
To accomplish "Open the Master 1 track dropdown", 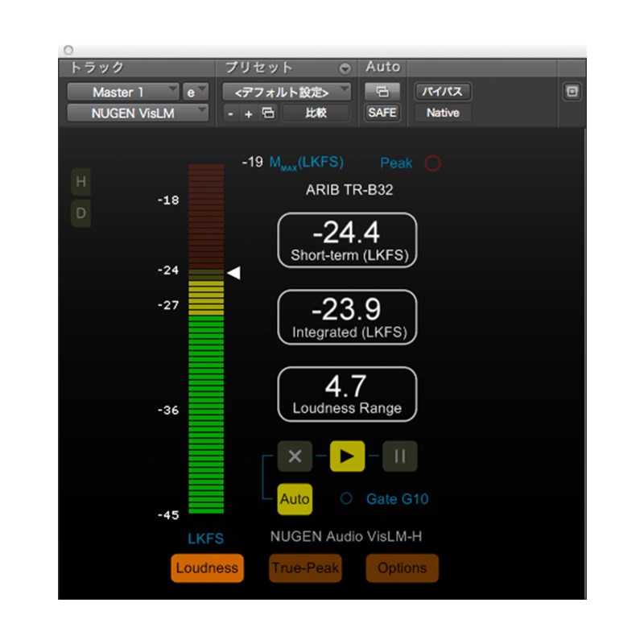I will 123,92.
